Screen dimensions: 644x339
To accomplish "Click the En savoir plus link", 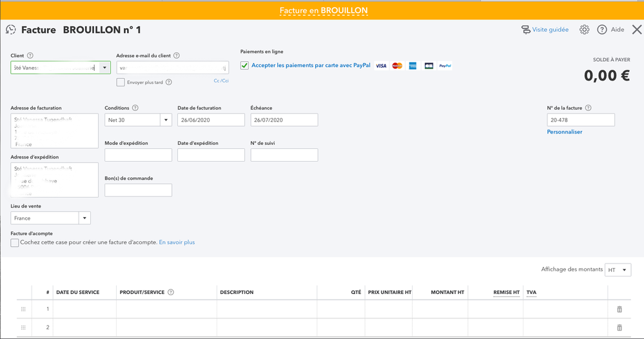I will click(x=177, y=242).
